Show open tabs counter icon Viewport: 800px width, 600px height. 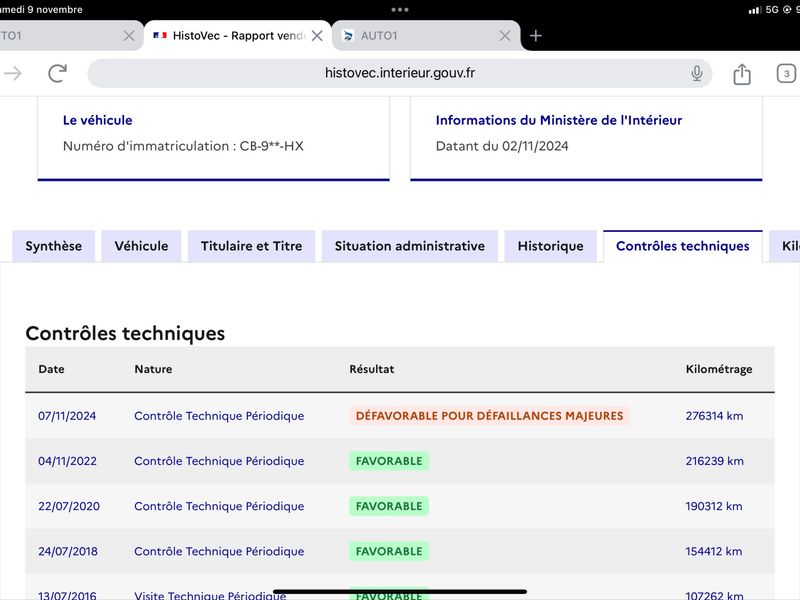(x=786, y=73)
